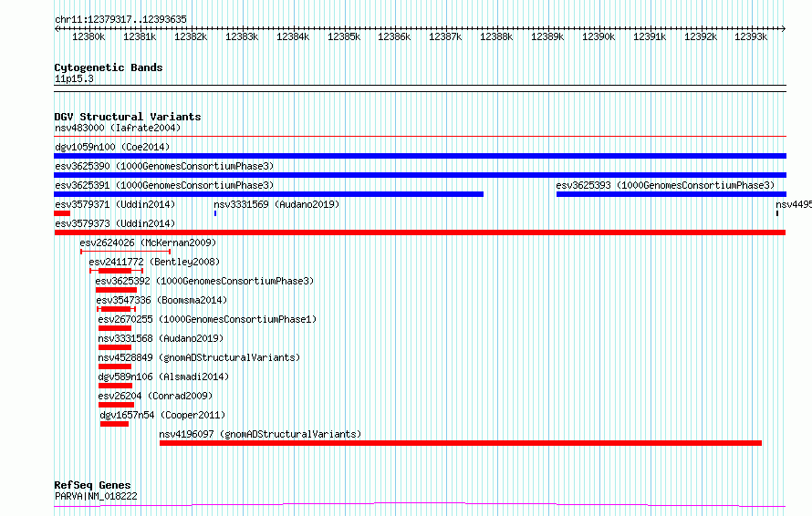Select the esv3625391 blue bar
The height and width of the screenshot is (516, 812).
click(269, 194)
